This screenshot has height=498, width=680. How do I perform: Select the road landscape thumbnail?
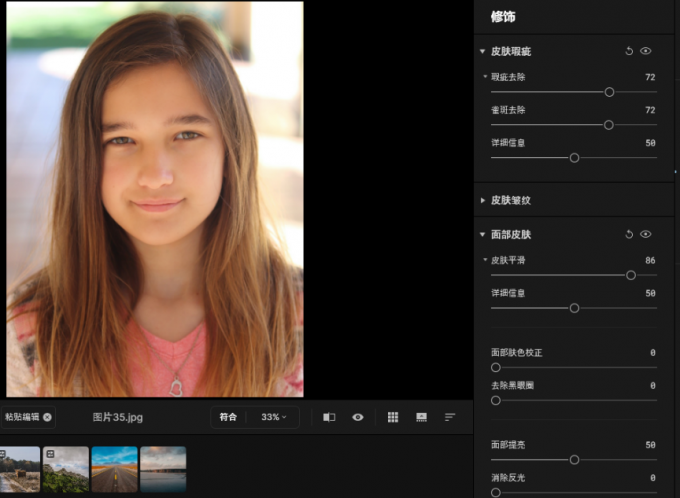coord(114,468)
